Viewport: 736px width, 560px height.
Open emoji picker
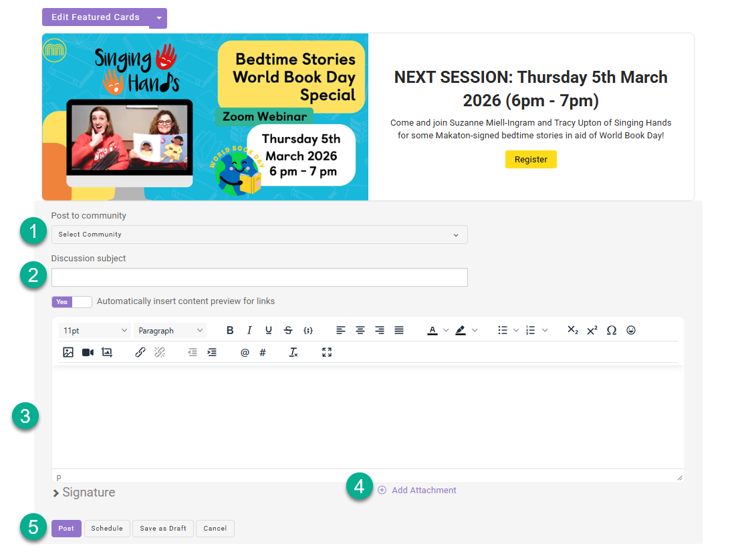point(631,331)
